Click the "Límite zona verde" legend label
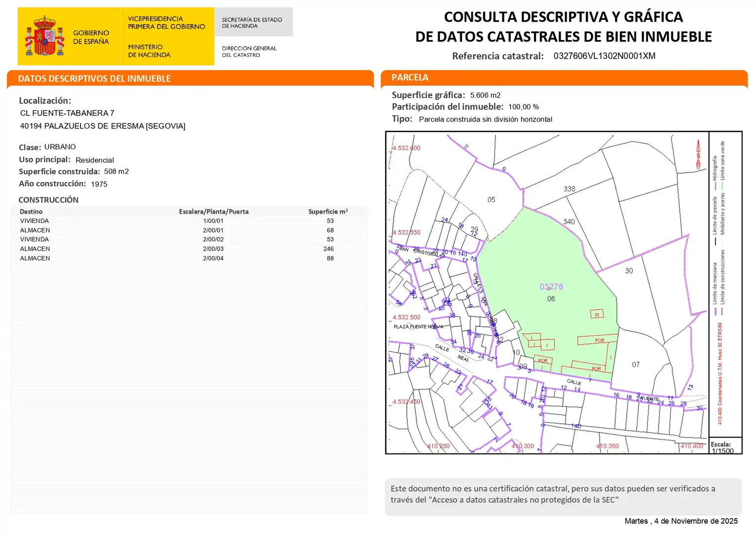This screenshot has height=534, width=756. [722, 160]
